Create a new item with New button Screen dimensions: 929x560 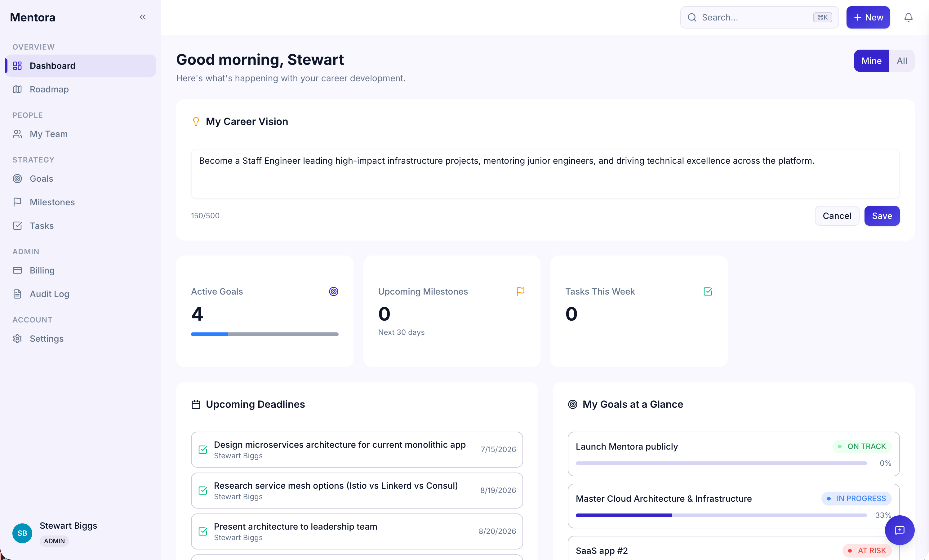click(x=868, y=17)
